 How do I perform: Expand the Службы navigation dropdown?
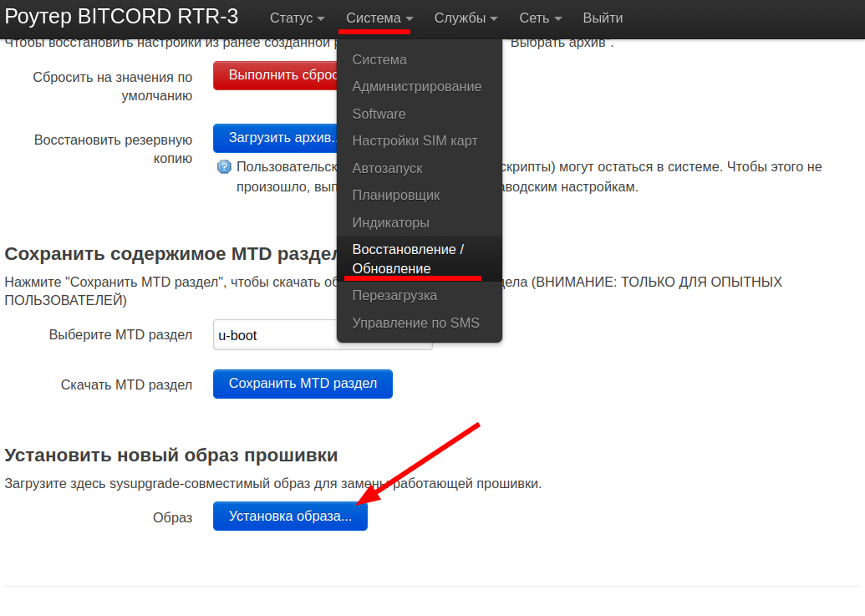(x=466, y=18)
